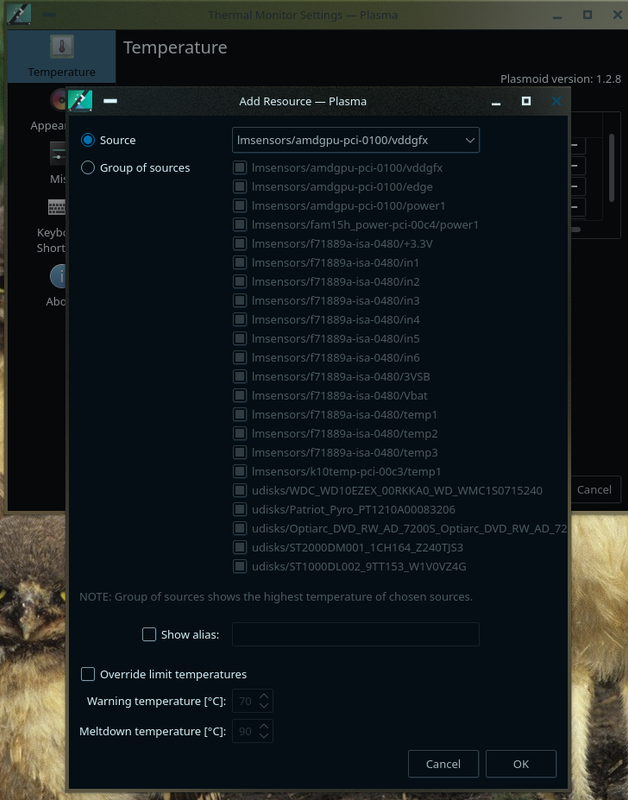The image size is (628, 800).
Task: Click the thermometer Temperature icon
Action: [x=62, y=46]
